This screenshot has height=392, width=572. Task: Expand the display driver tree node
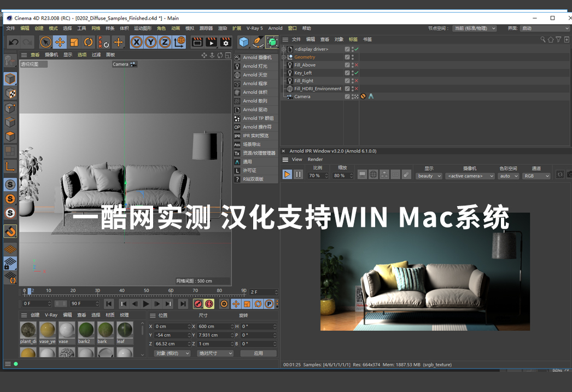click(x=284, y=49)
